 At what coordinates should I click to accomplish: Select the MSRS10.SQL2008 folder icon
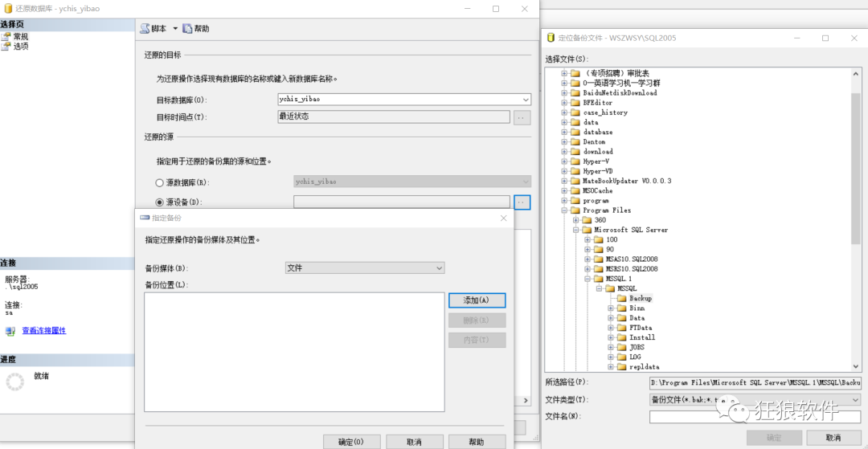(599, 269)
